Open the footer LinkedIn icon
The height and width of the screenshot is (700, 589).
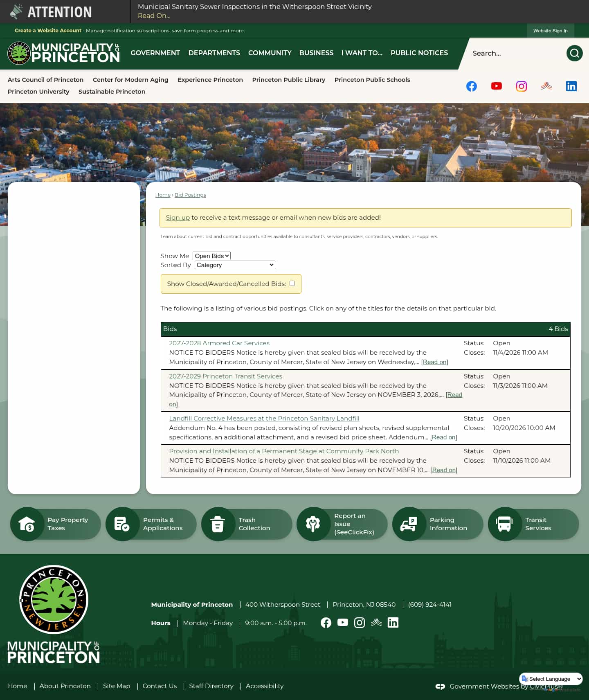[x=393, y=623]
